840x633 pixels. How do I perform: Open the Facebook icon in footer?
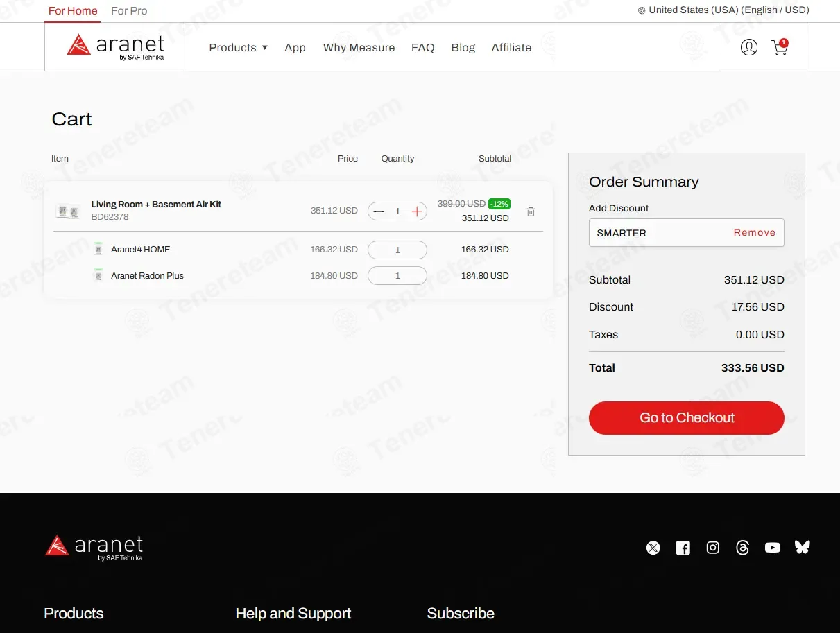click(683, 548)
